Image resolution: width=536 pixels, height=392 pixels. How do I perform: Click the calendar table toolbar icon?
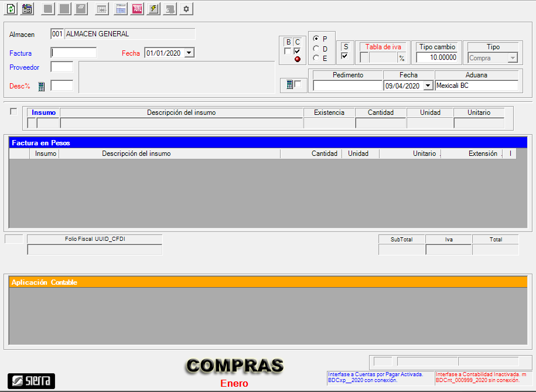[x=120, y=9]
